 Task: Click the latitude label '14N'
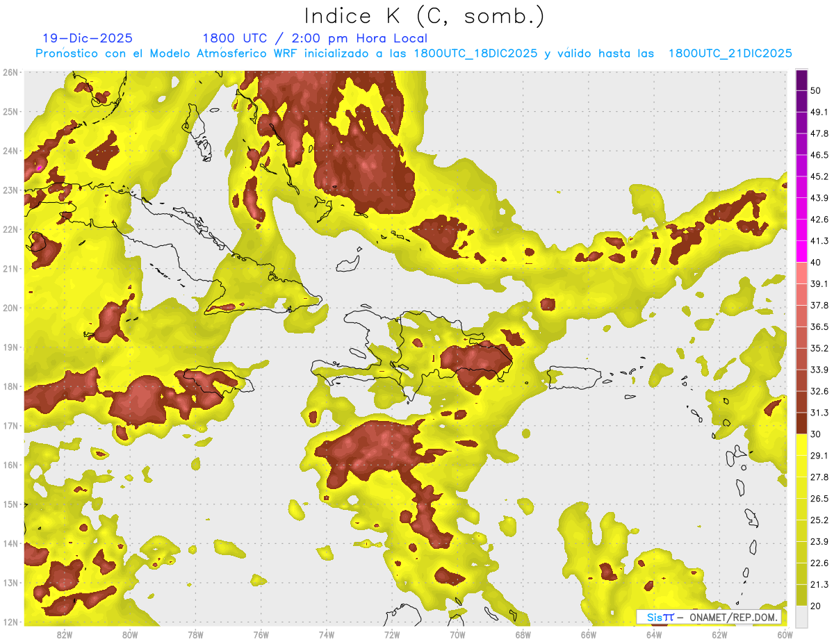tap(10, 543)
